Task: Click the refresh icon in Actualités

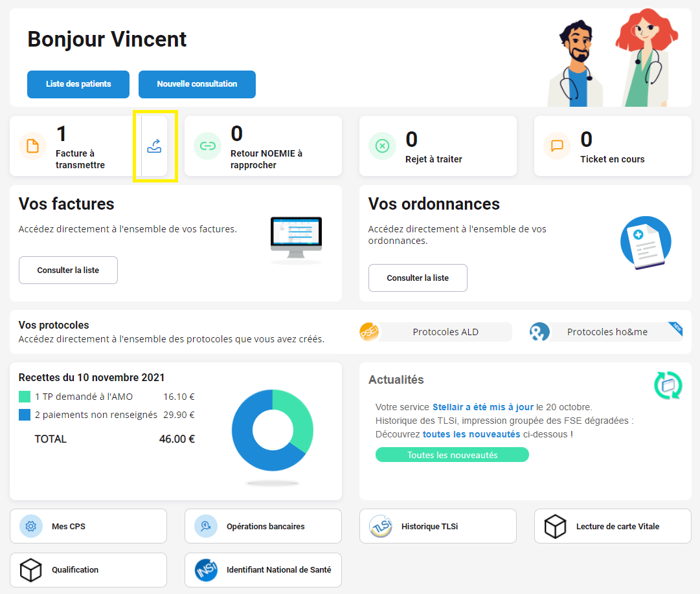Action: [668, 385]
